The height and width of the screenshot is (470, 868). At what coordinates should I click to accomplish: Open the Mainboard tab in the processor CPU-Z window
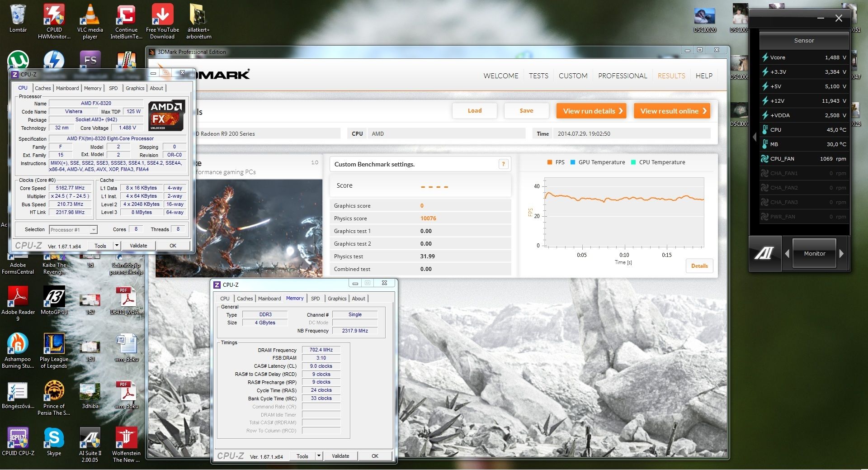pyautogui.click(x=67, y=88)
